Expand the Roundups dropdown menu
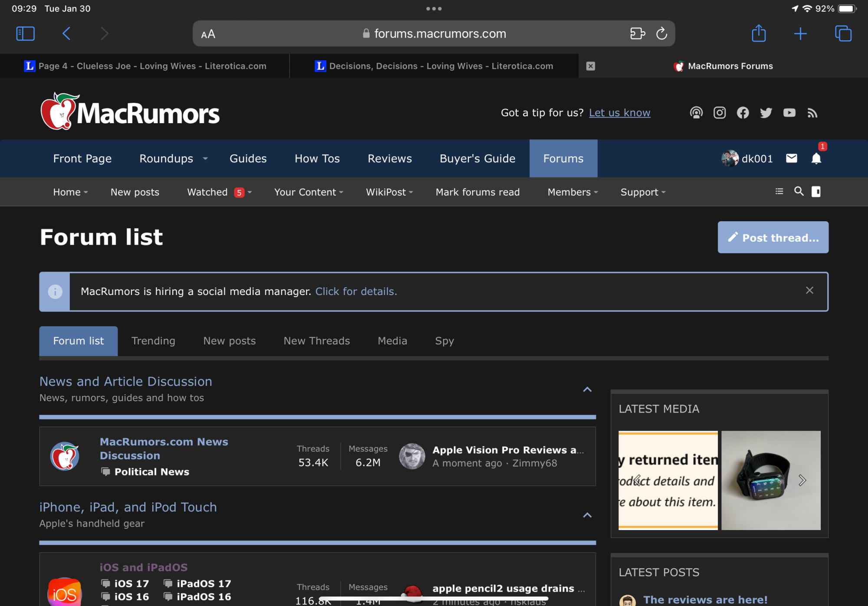The height and width of the screenshot is (606, 868). (205, 159)
